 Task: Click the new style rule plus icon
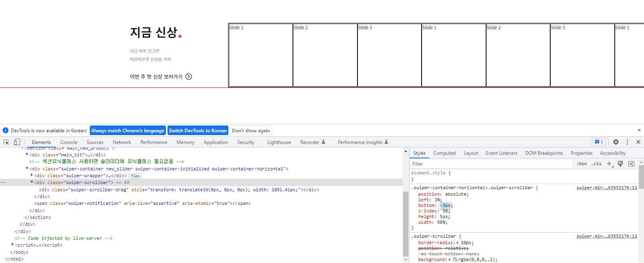pos(609,164)
